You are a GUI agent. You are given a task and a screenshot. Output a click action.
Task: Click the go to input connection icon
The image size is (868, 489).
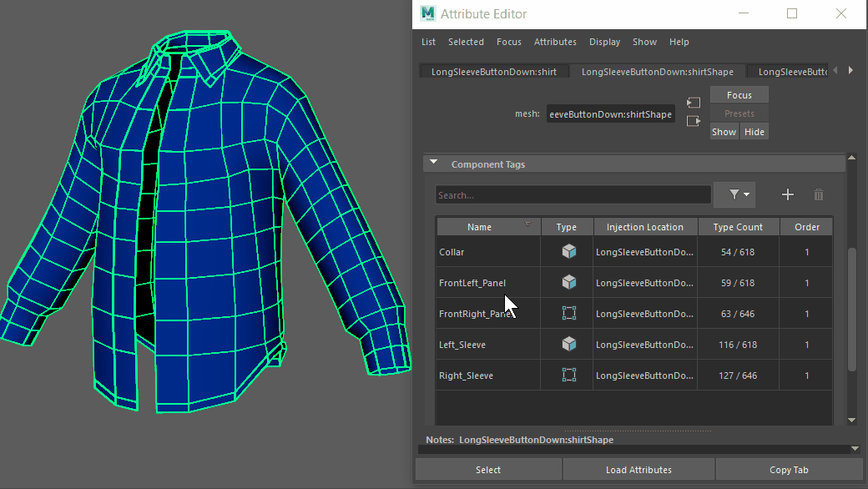(694, 103)
